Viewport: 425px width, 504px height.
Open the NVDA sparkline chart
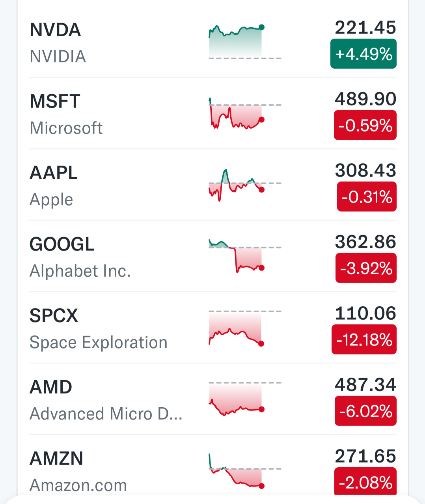(245, 41)
